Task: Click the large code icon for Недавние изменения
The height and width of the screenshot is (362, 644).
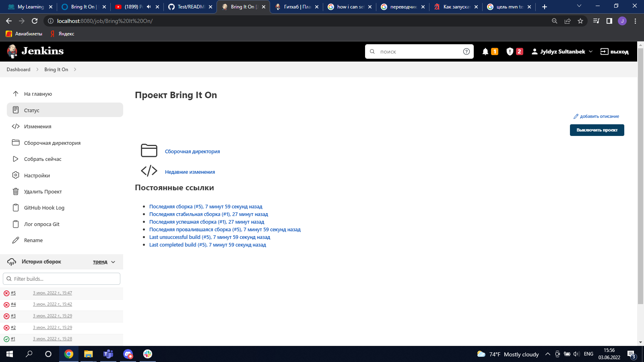Action: click(x=149, y=171)
